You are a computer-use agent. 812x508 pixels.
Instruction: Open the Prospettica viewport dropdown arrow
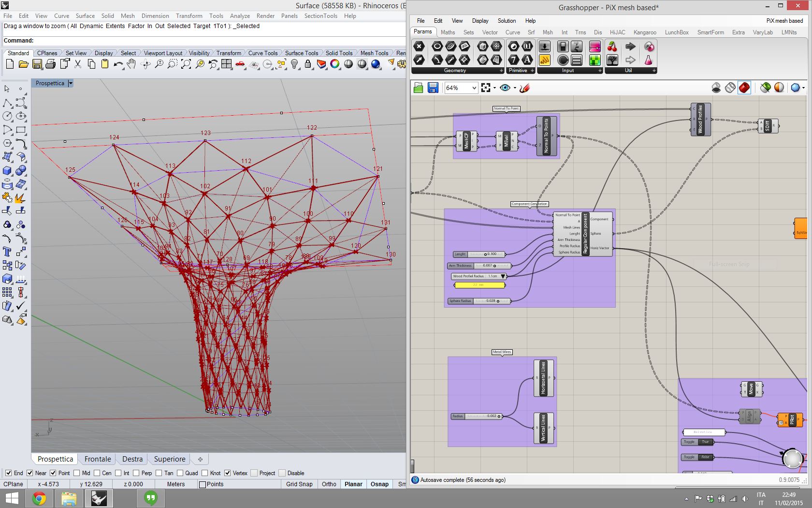71,83
